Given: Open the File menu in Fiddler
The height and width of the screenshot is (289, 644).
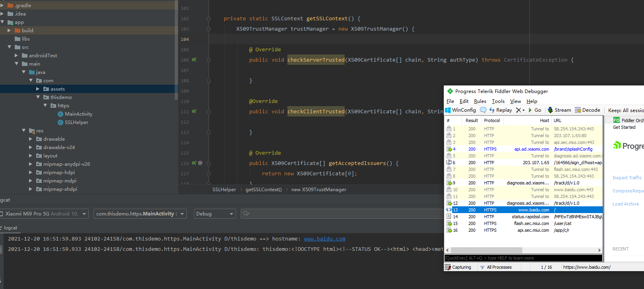Looking at the screenshot, I should point(450,101).
